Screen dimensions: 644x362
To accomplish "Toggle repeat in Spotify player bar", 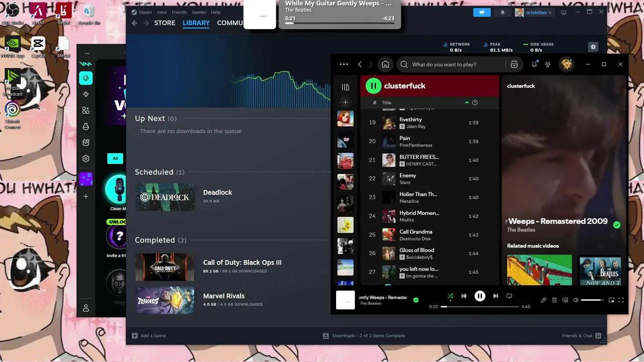I will 509,296.
